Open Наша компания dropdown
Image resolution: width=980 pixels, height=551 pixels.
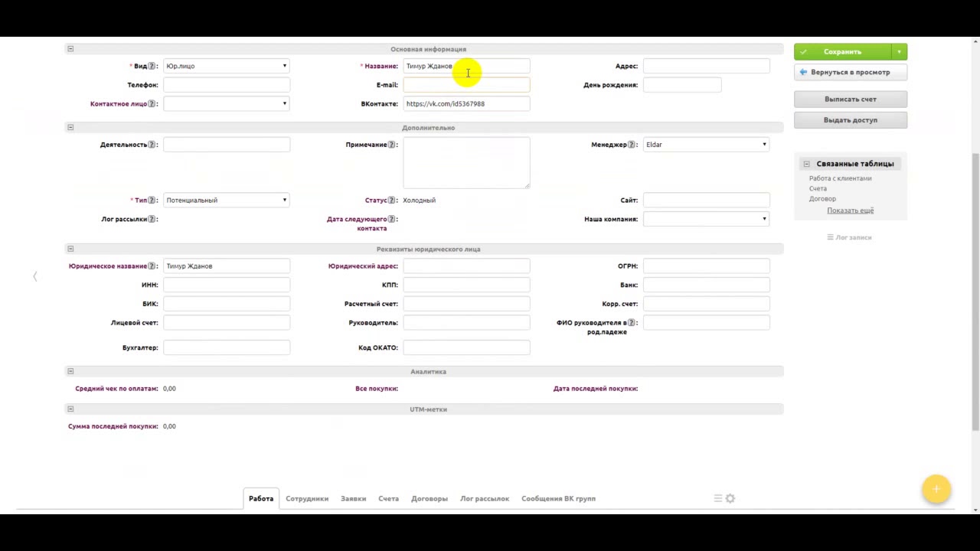click(x=706, y=219)
